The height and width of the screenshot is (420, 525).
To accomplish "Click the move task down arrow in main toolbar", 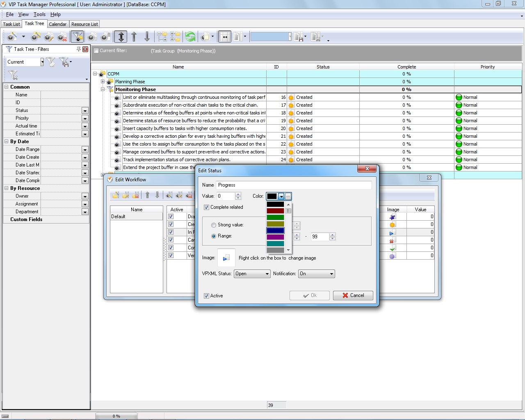I will 147,37.
